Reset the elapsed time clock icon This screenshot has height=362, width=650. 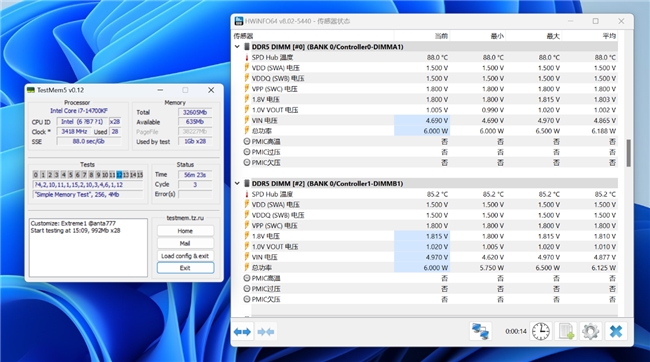pos(541,331)
